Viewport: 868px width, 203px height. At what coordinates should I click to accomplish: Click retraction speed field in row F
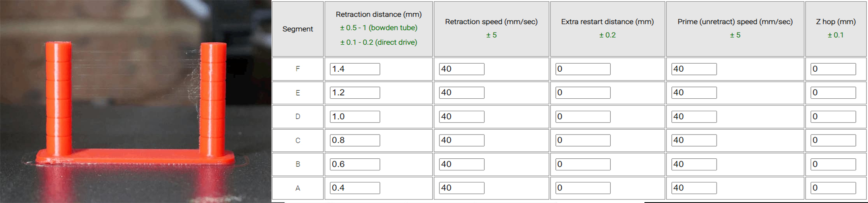[x=462, y=69]
